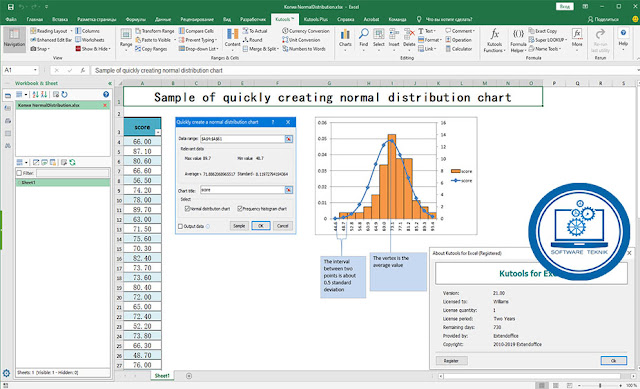The image size is (640, 389).
Task: Open Transform Range tool
Action: click(155, 31)
